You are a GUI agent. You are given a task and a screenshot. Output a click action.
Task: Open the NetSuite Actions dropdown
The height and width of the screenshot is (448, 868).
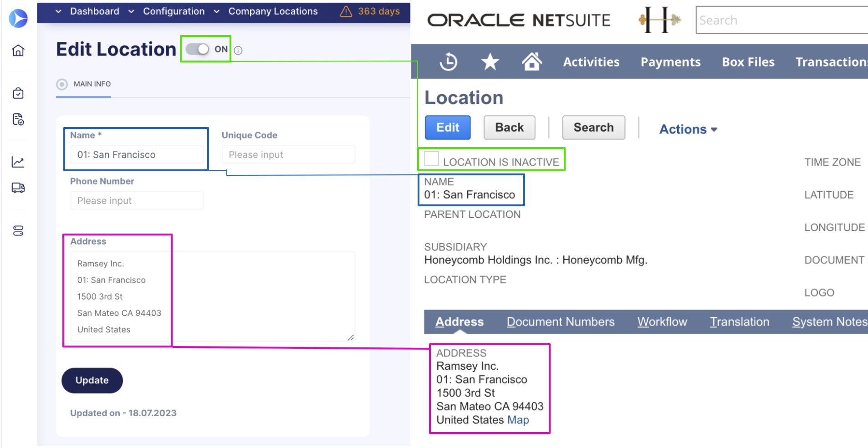[689, 129]
